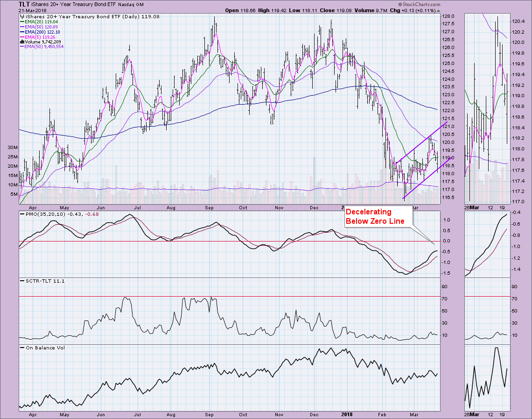Screen dimensions: 532x419
Task: Click the 'Decelerating Below Zero Line' annotation box
Action: [375, 217]
